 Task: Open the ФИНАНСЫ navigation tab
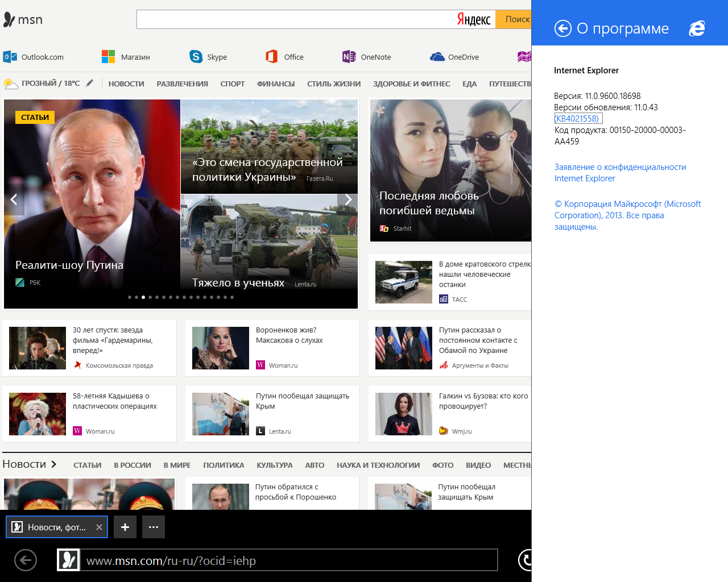point(276,84)
